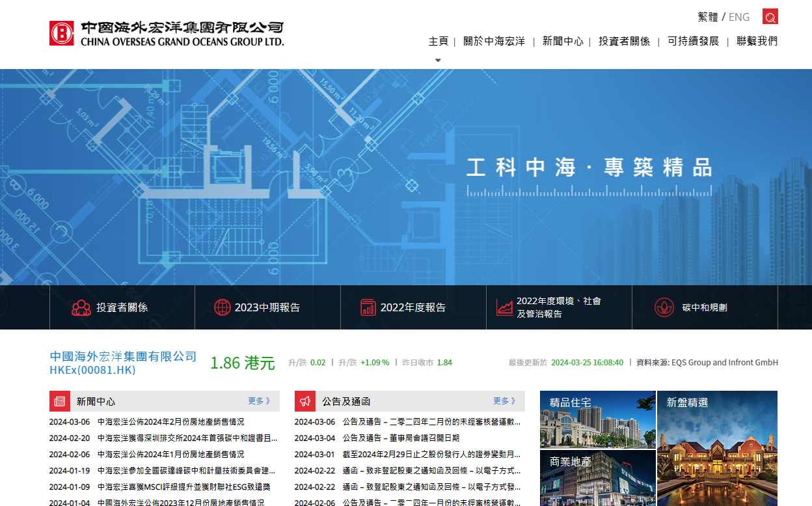Open the 新盤精選 image tile
The width and height of the screenshot is (812, 506).
pyautogui.click(x=717, y=449)
